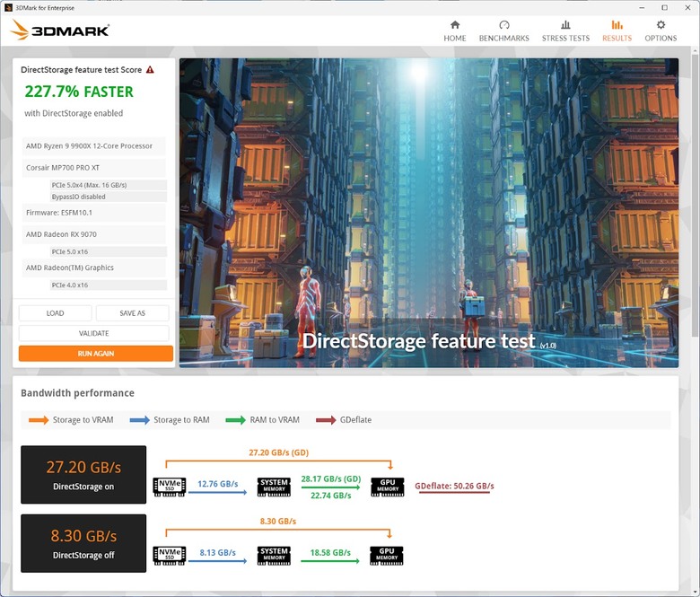Image resolution: width=700 pixels, height=597 pixels.
Task: Click the Corsair MP700 PRO XT row
Action: coord(93,168)
